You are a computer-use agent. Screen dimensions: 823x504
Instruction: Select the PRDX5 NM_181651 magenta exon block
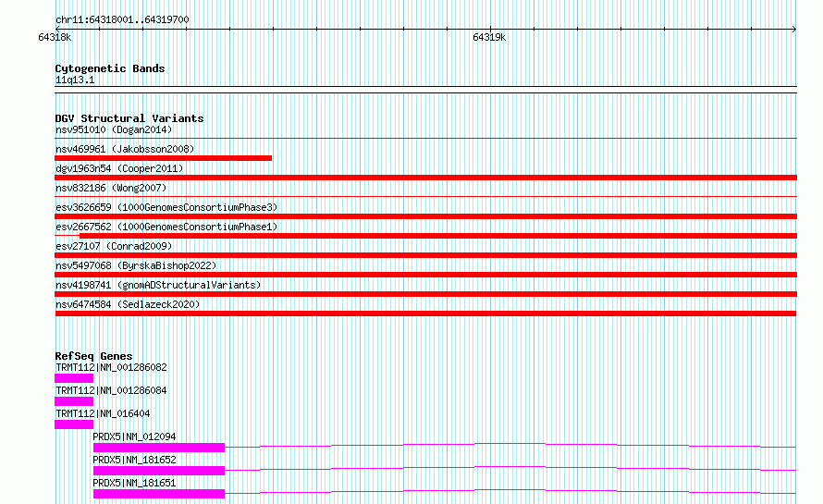pos(159,494)
